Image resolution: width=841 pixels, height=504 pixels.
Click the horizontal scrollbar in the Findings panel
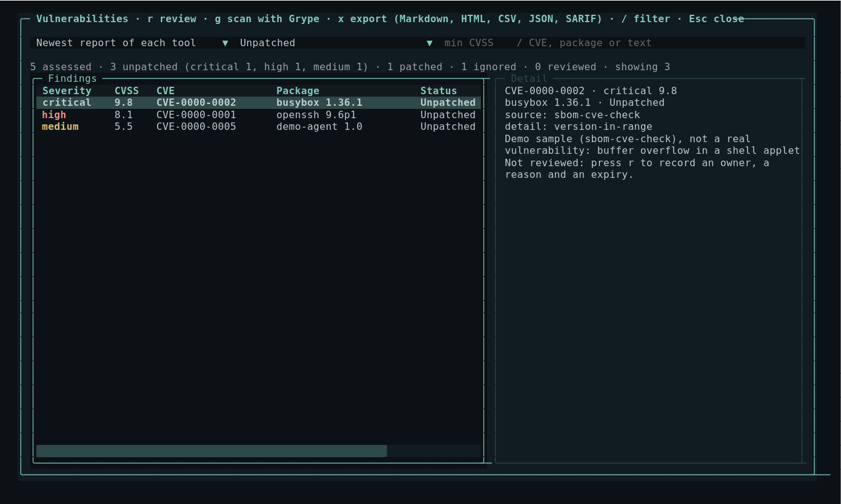pyautogui.click(x=211, y=451)
